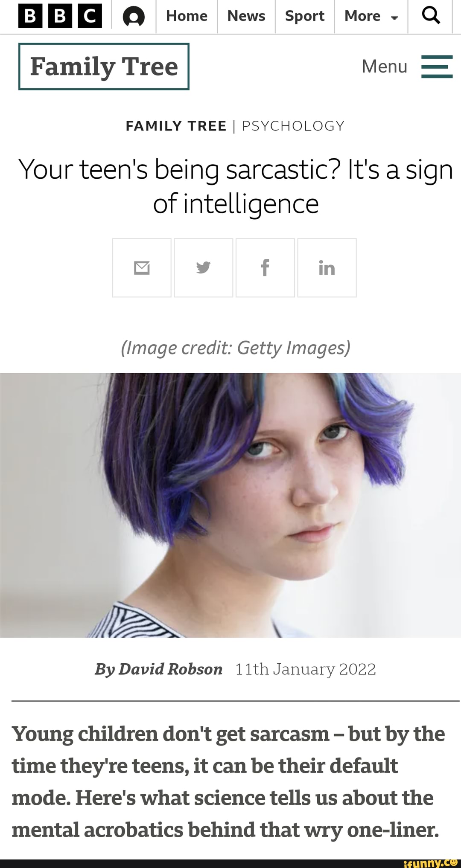
Task: Share article on LinkedIn
Action: 327,267
